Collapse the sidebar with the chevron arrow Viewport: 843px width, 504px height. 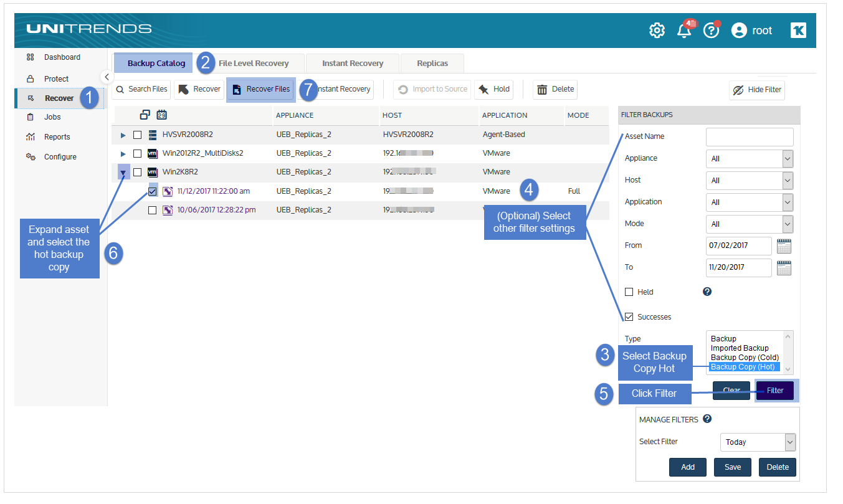pyautogui.click(x=107, y=77)
